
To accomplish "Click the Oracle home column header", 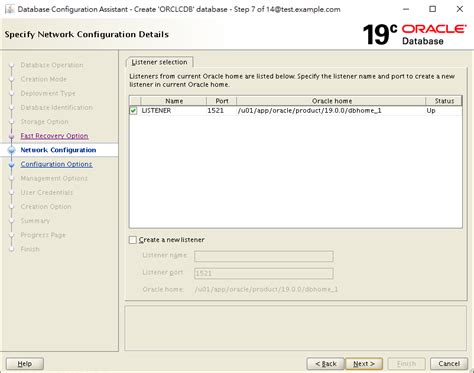I will pyautogui.click(x=331, y=101).
